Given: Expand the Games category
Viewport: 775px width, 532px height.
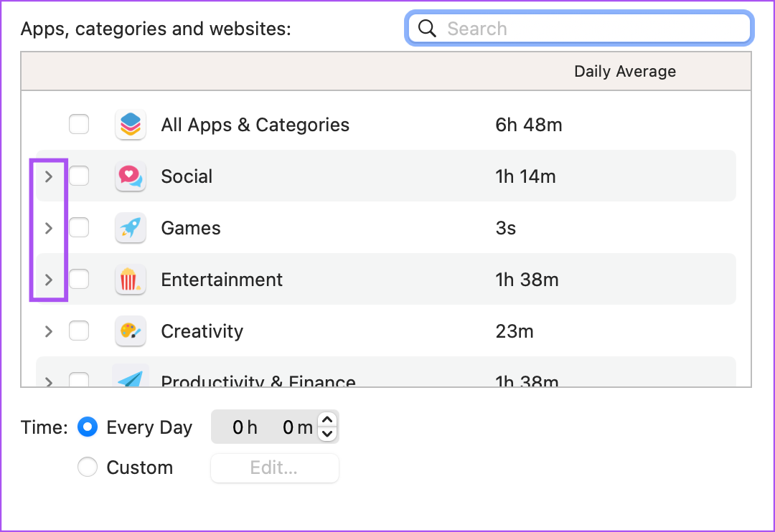Looking at the screenshot, I should [x=48, y=227].
